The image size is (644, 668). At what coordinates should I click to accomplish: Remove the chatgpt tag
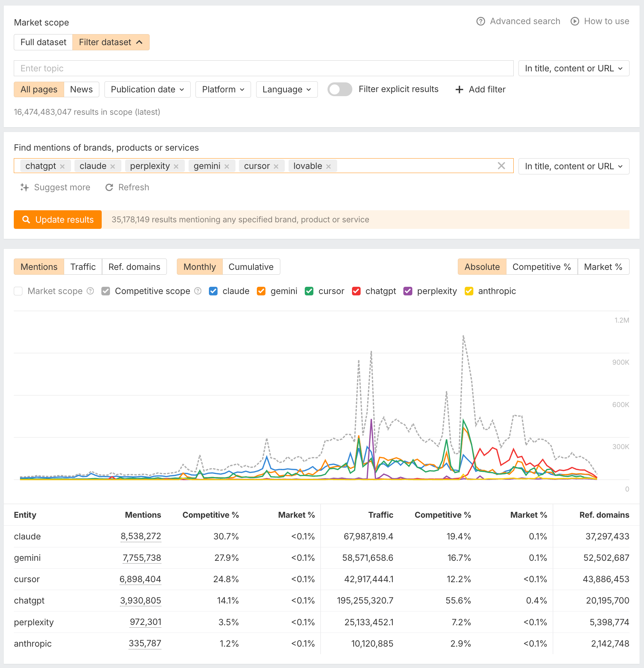click(62, 166)
